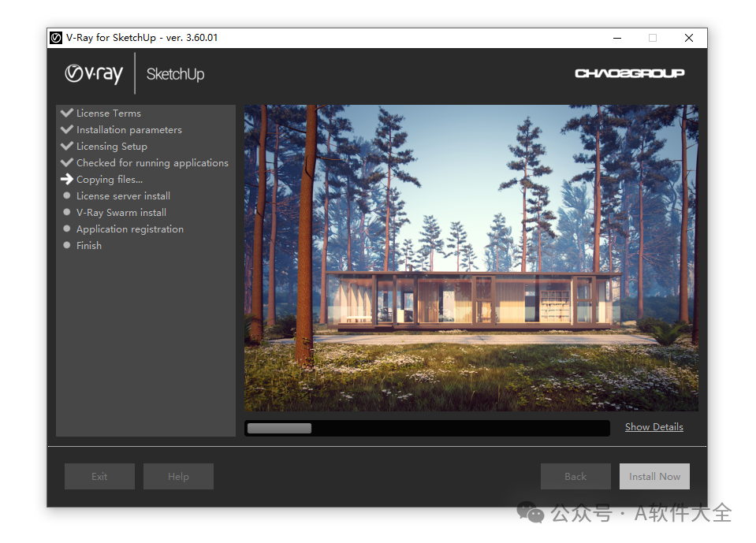
Task: Click the Exit button
Action: point(100,477)
